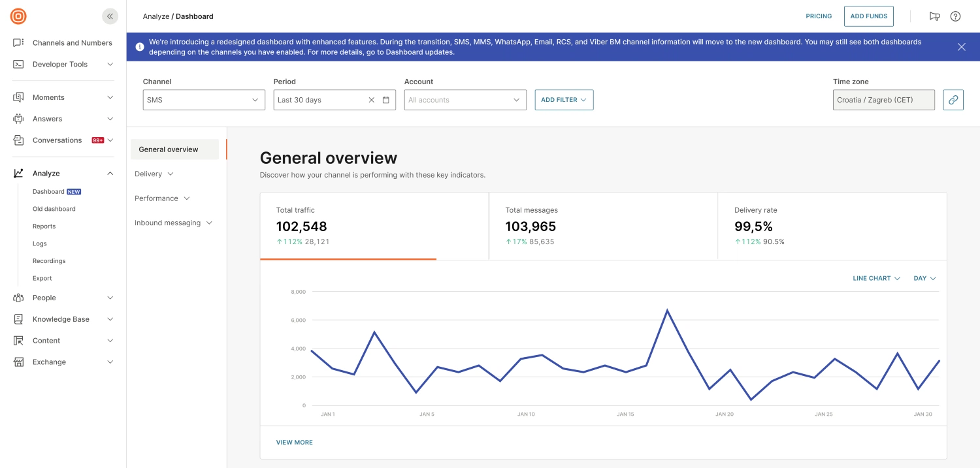This screenshot has height=468, width=980.
Task: Click the calendar icon in the Period field
Action: [x=385, y=100]
